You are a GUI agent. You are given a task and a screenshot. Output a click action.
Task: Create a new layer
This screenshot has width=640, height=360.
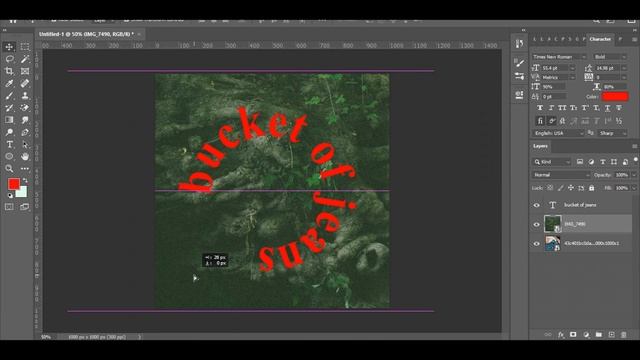611,335
